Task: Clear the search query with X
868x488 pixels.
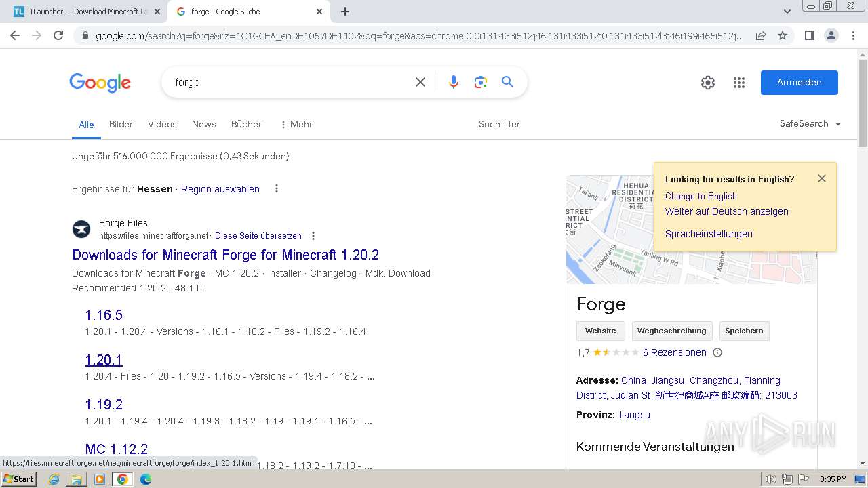Action: point(420,82)
